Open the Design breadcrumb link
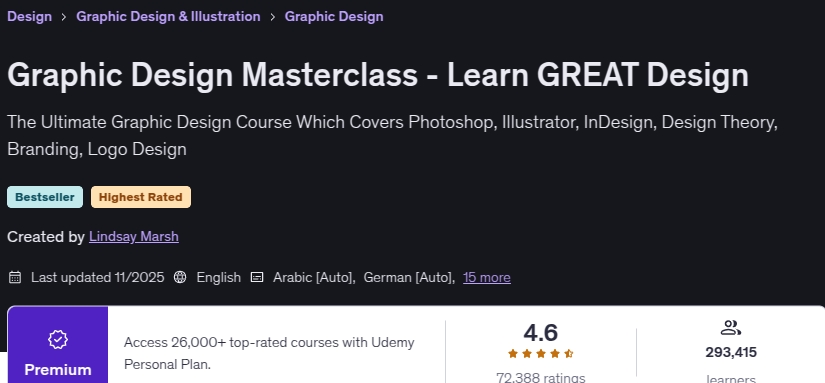The image size is (825, 383). coord(29,16)
